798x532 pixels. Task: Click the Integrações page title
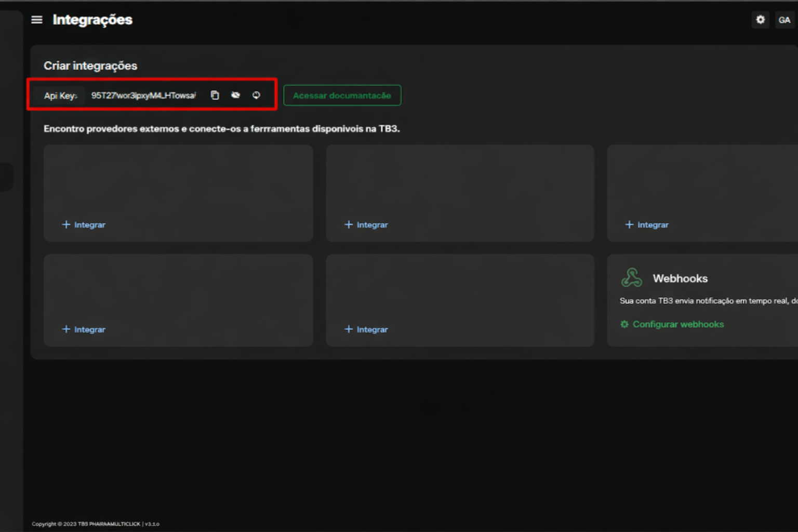click(92, 20)
